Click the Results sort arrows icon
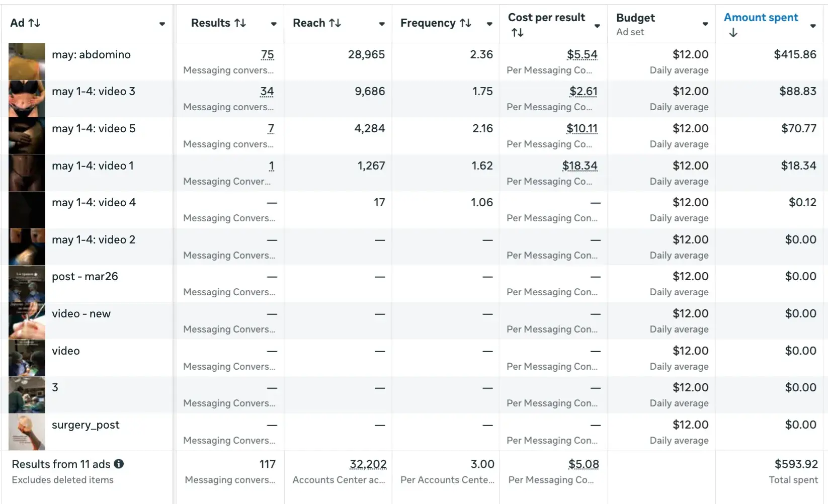Viewport: 828px width, 504px height. [x=240, y=23]
